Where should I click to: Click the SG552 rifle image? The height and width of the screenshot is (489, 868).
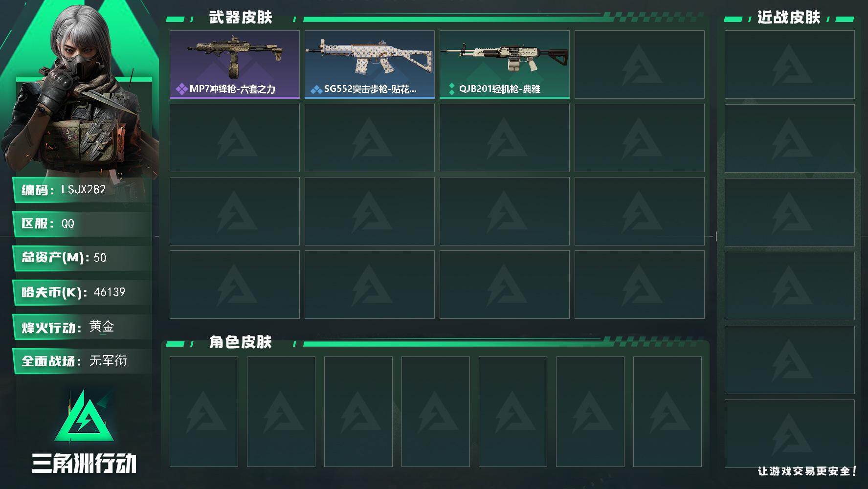[370, 56]
